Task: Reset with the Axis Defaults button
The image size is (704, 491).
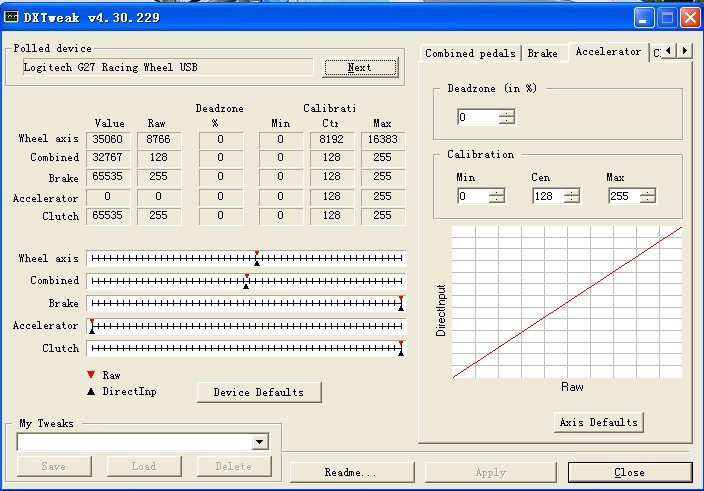Action: click(x=598, y=422)
